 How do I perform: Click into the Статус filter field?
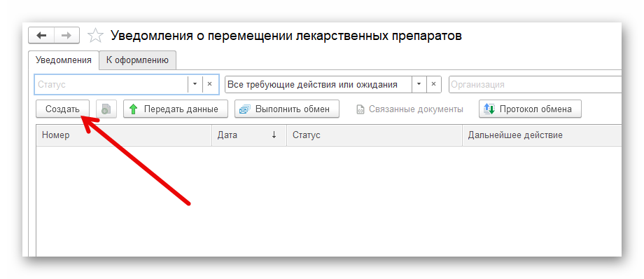coord(111,84)
